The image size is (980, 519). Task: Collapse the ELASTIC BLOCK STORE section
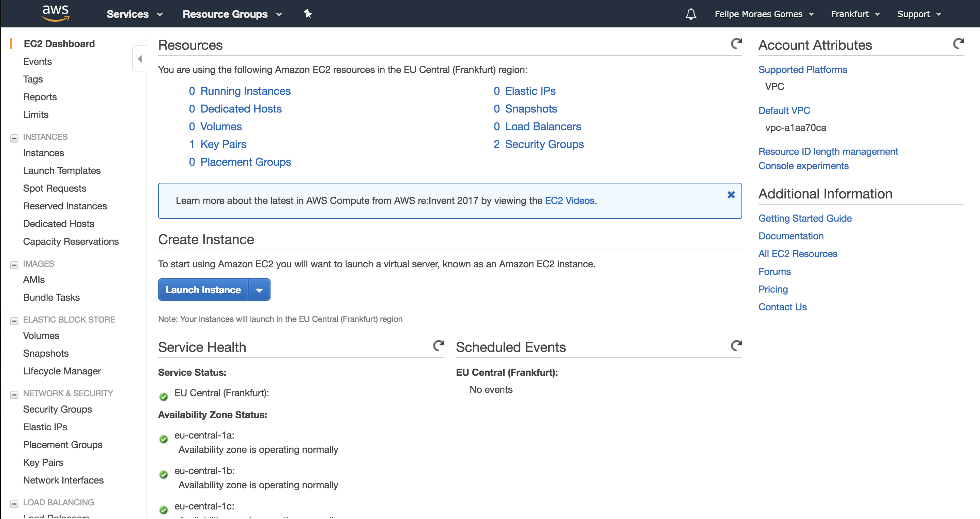pos(14,321)
